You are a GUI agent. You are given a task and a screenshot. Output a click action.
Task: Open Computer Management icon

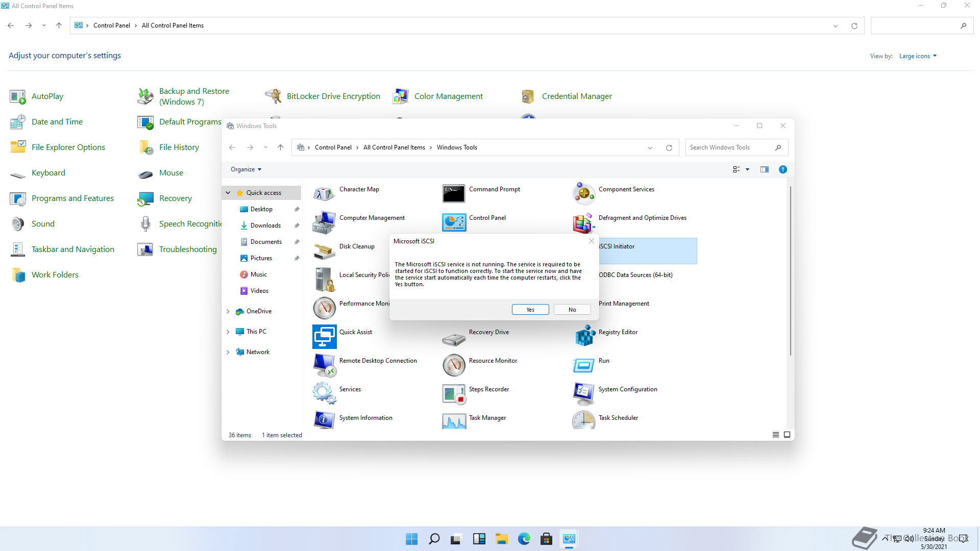click(324, 222)
